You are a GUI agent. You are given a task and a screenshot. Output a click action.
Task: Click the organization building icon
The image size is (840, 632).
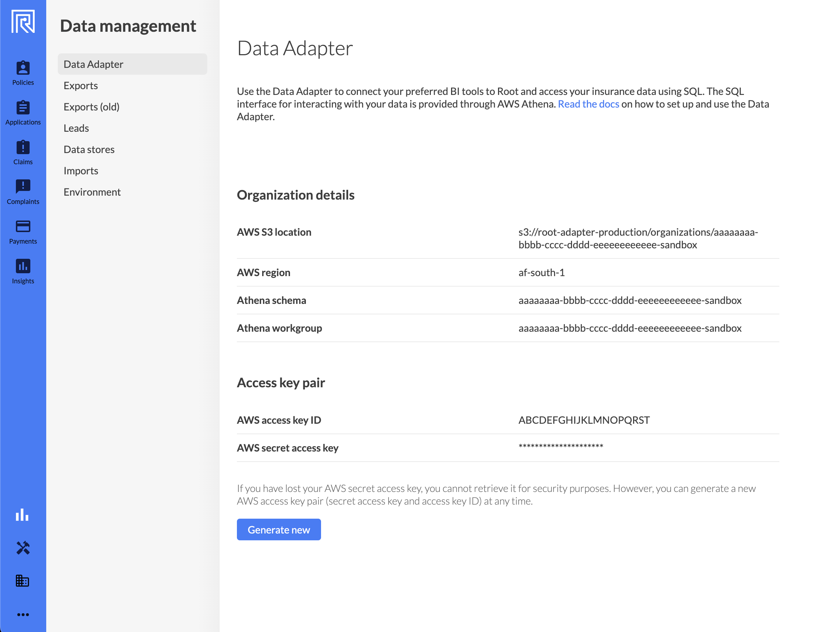[22, 581]
